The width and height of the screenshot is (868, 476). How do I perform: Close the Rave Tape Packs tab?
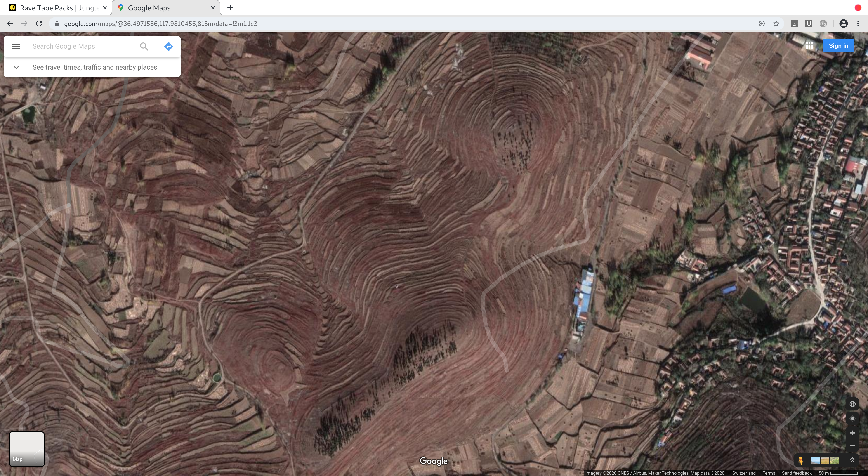click(105, 8)
